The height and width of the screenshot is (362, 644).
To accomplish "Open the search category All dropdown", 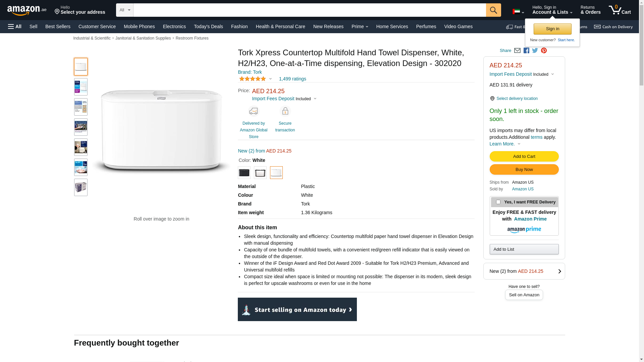I will pyautogui.click(x=124, y=10).
